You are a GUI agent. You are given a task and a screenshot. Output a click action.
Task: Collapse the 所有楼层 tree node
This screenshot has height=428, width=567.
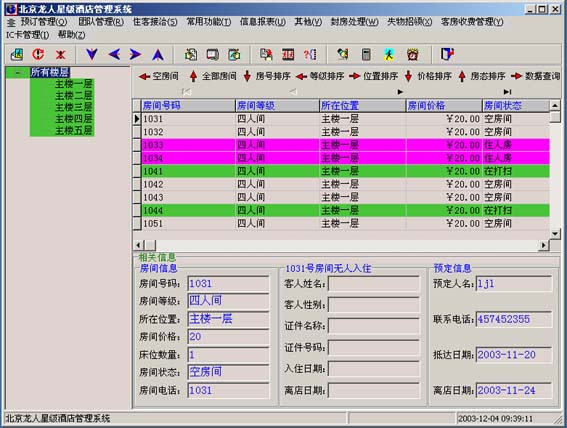[x=17, y=73]
